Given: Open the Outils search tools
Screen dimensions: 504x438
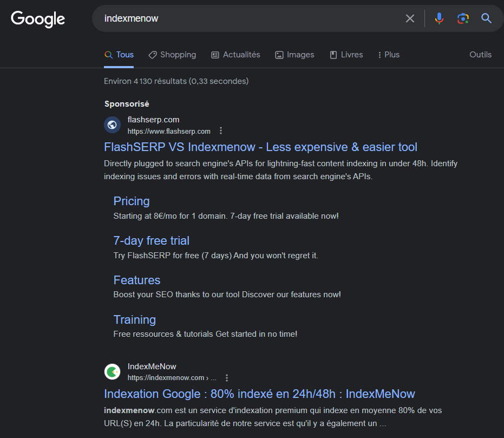Looking at the screenshot, I should point(480,55).
